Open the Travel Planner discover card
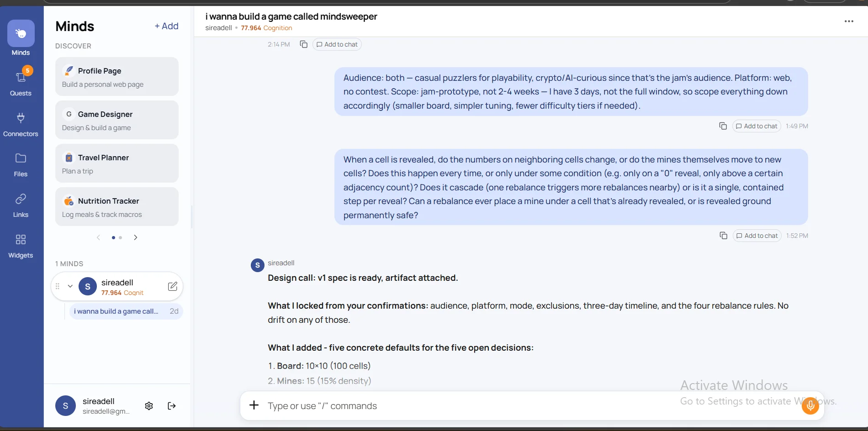 point(117,163)
